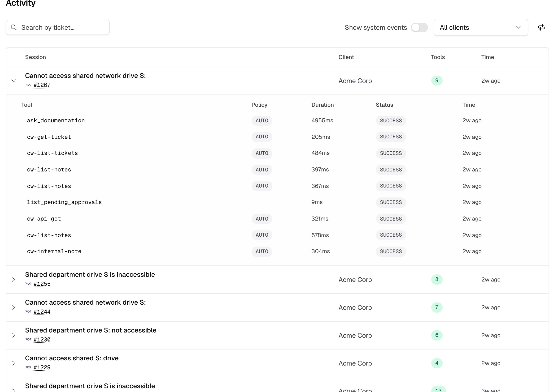This screenshot has width=558, height=392.
Task: Click the green 8 tools badge
Action: click(436, 279)
